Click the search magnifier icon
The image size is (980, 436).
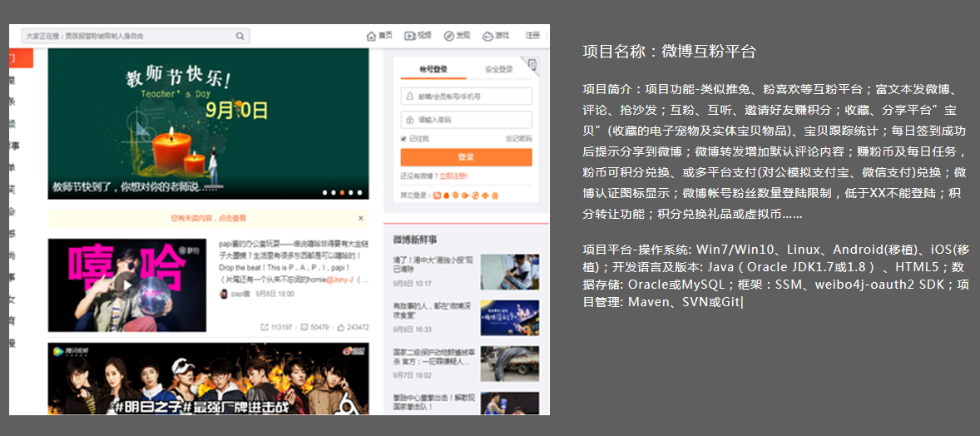240,36
